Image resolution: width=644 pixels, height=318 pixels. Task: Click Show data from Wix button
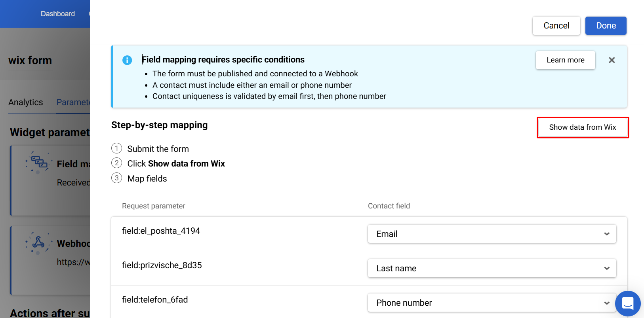[x=582, y=127]
